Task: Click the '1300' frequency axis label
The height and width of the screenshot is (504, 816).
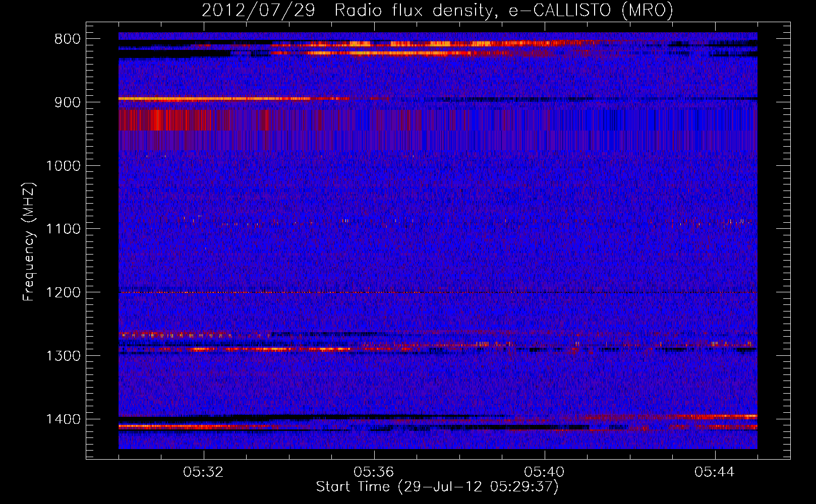Action: 63,356
